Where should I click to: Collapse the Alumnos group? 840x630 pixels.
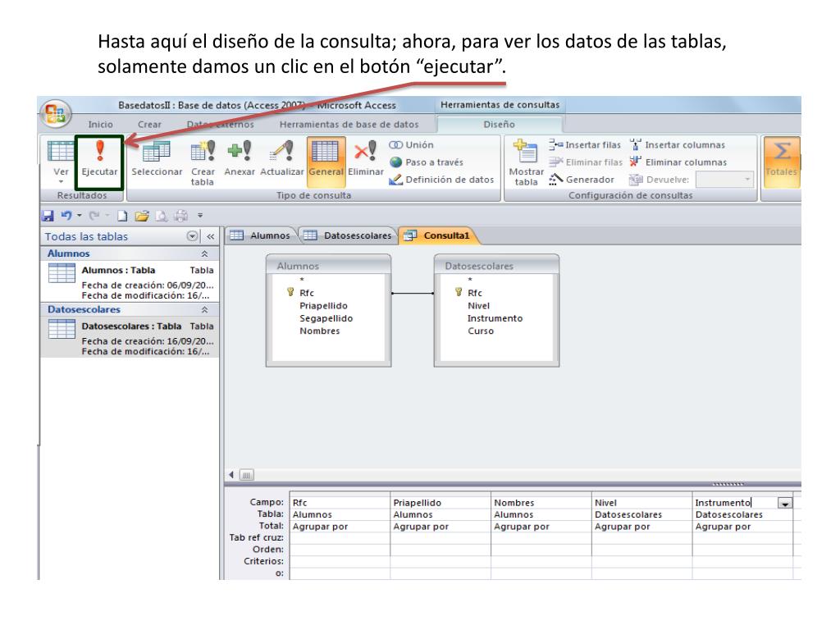coord(204,254)
